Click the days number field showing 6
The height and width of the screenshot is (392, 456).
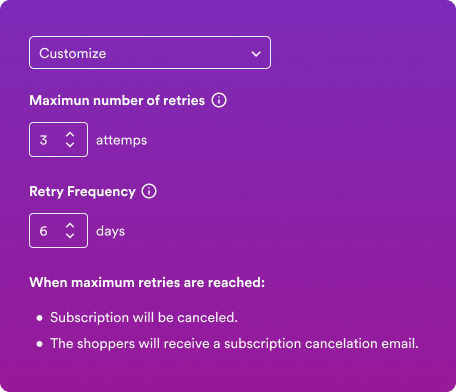(x=59, y=231)
